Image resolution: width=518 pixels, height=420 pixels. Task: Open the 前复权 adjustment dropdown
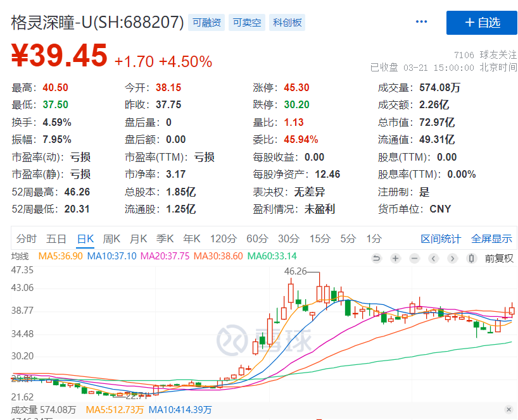coord(499,258)
